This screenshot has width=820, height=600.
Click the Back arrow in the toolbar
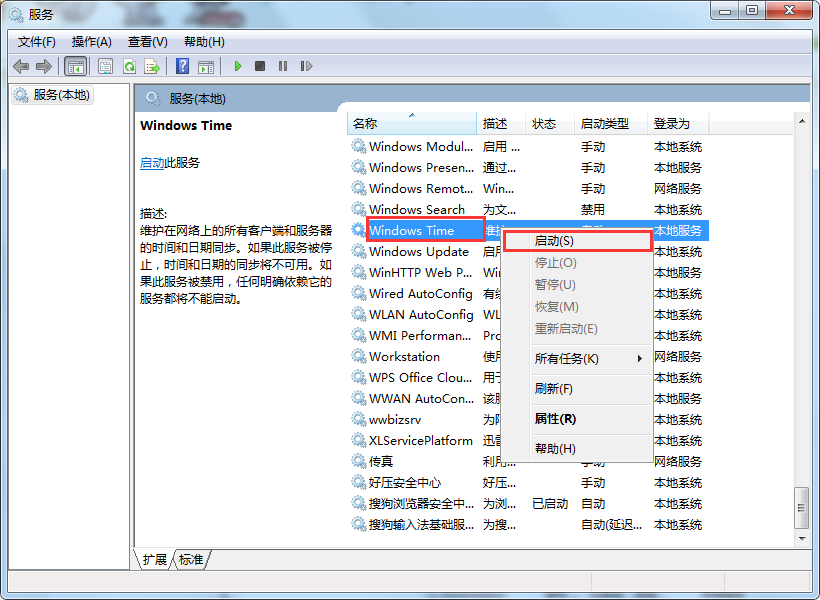(21, 66)
